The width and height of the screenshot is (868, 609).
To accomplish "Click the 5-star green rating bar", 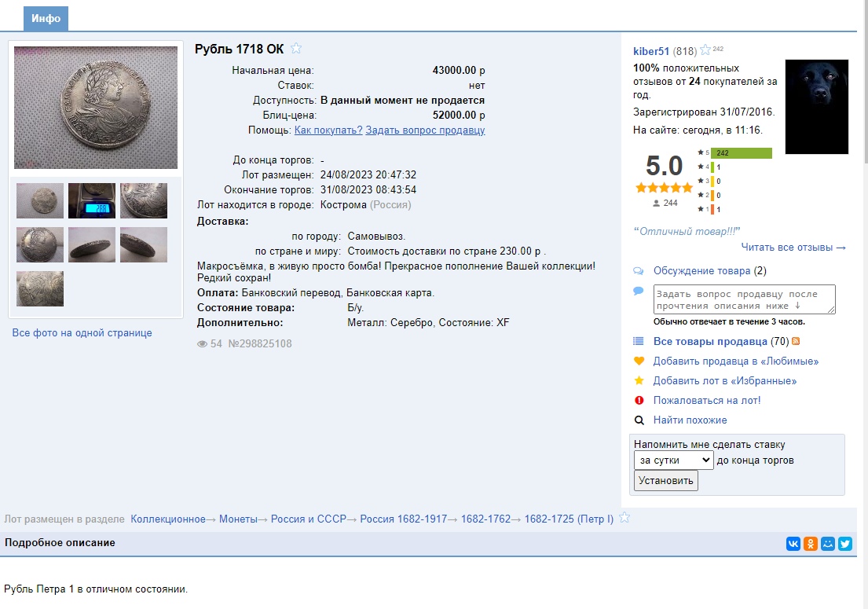I will [x=741, y=153].
